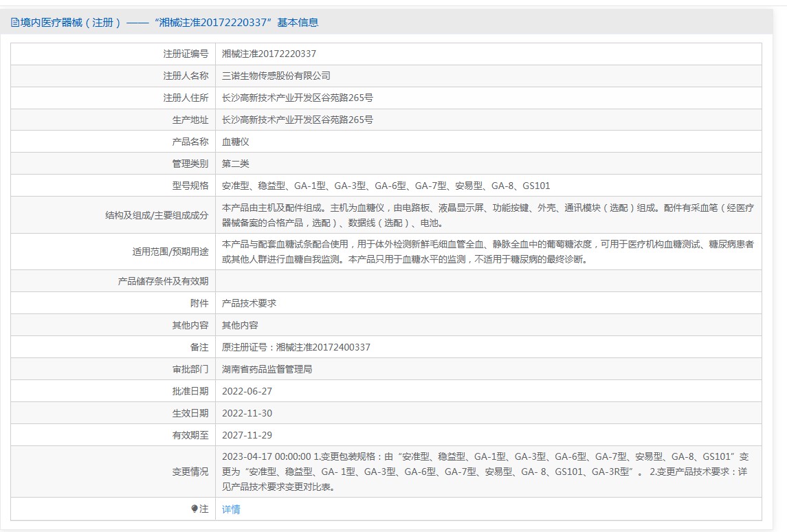
Task: Click the bullet icon beside 注
Action: (195, 509)
